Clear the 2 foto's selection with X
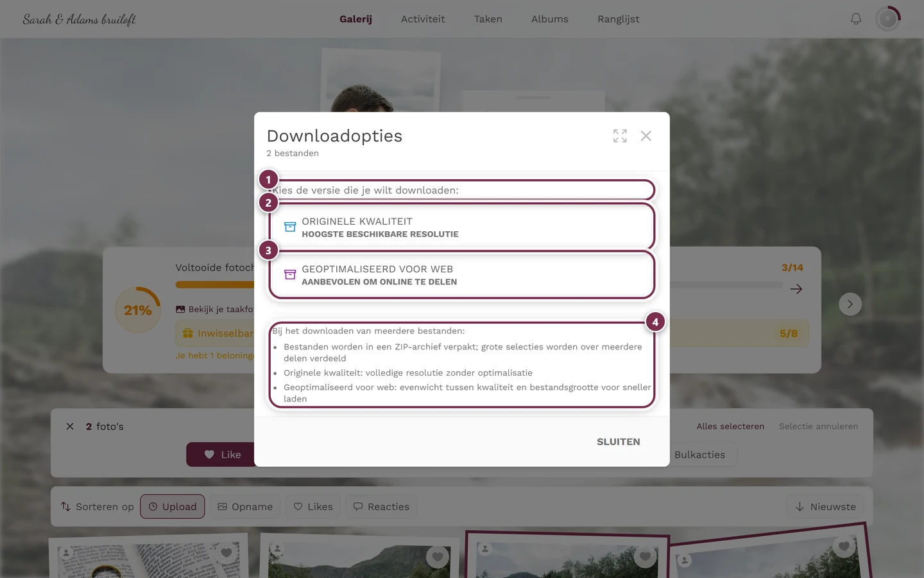 point(70,426)
